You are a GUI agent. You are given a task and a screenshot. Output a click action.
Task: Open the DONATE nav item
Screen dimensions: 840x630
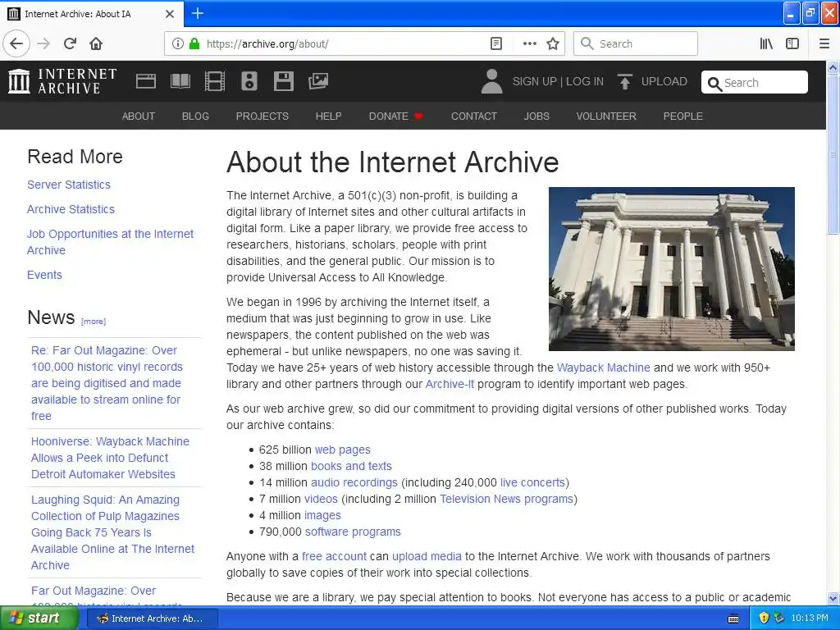click(x=395, y=116)
